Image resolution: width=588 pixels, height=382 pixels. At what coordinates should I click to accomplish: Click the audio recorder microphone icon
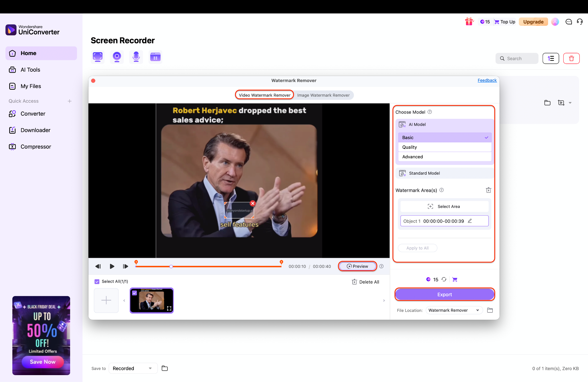pos(136,57)
